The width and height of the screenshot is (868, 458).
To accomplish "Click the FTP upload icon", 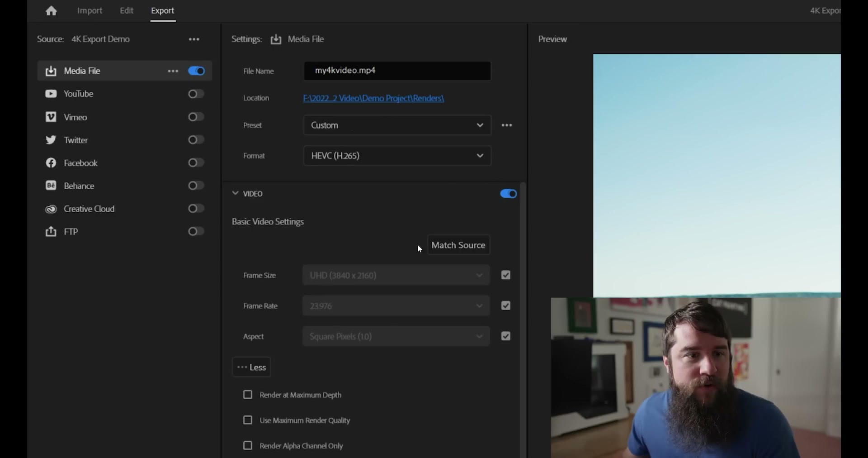I will pos(51,231).
